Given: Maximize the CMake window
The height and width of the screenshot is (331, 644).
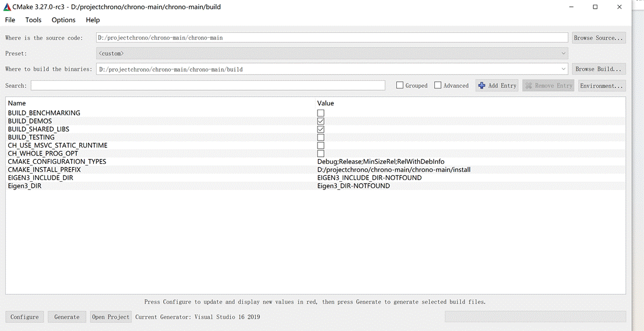Looking at the screenshot, I should [595, 7].
